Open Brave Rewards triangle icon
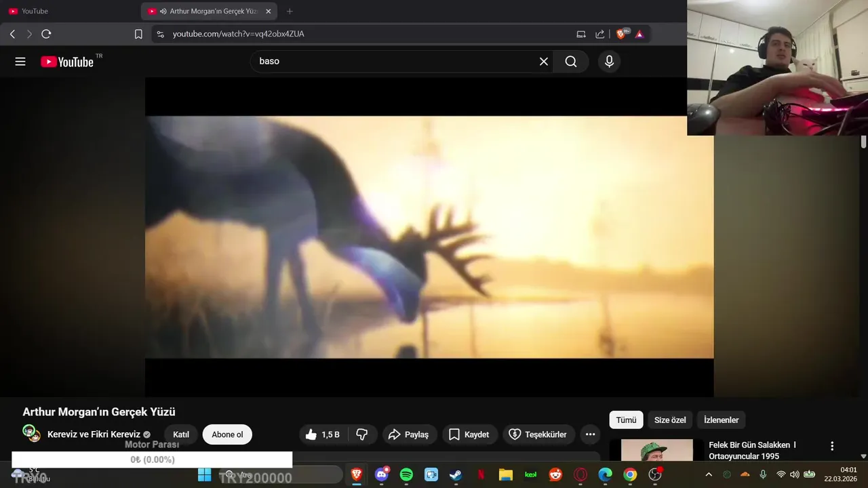 639,34
